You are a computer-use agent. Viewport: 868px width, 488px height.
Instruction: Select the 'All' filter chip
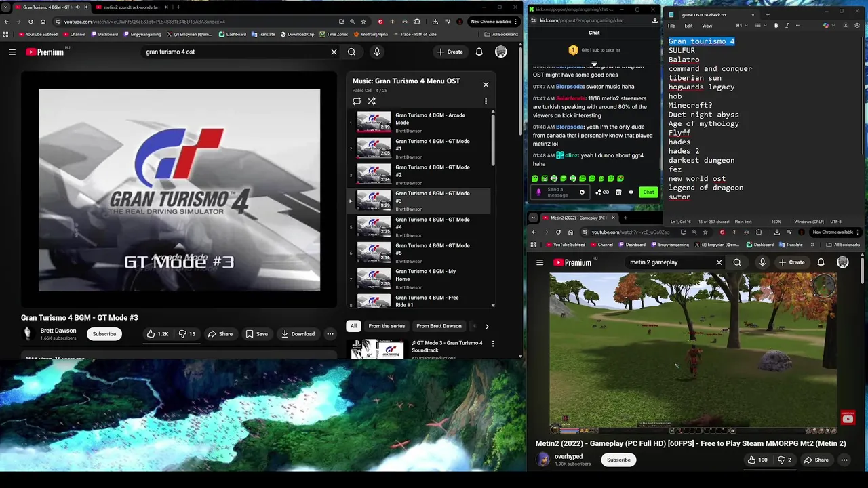[x=353, y=326]
